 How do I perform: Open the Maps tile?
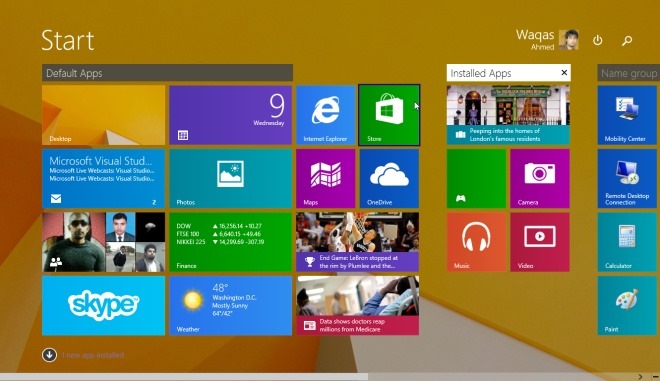pyautogui.click(x=325, y=179)
